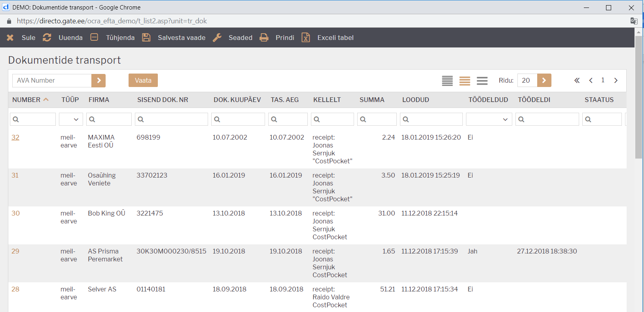This screenshot has height=312, width=644.
Task: Click the Uuenda menu label
Action: [x=70, y=38]
